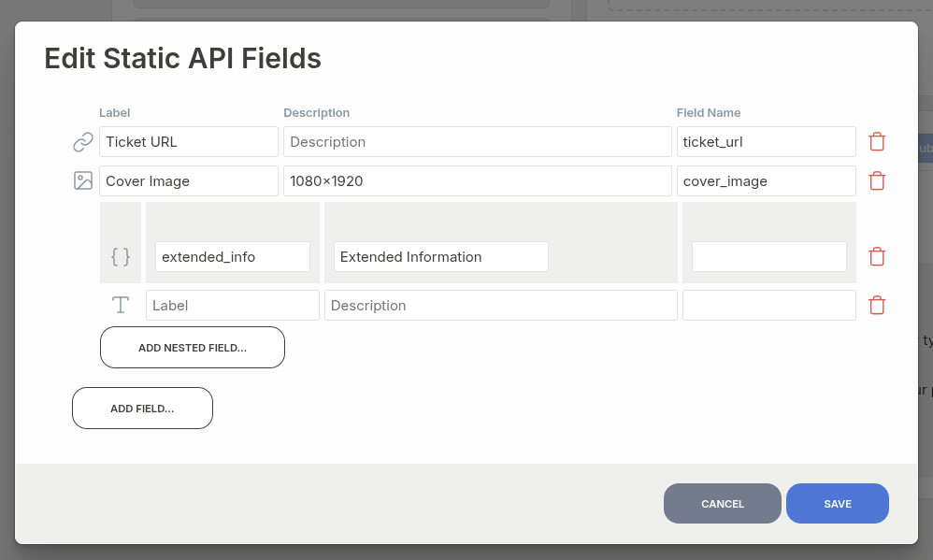This screenshot has height=560, width=933.
Task: Edit the Cover Image label input
Action: click(x=189, y=181)
